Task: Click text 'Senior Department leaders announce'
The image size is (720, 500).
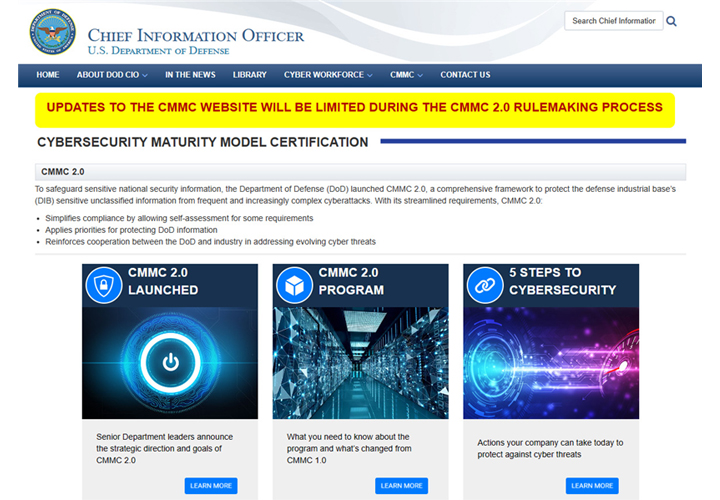Action: click(164, 437)
